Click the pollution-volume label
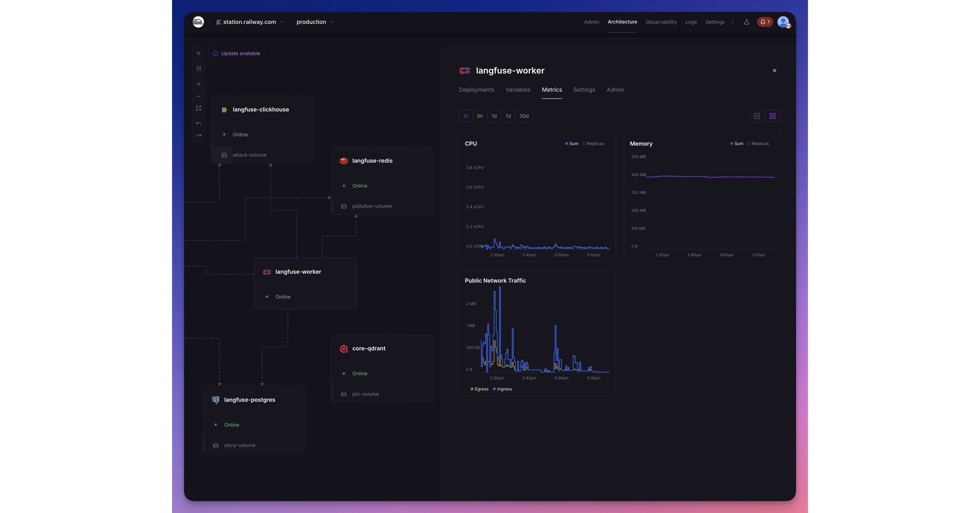The image size is (980, 513). (372, 206)
